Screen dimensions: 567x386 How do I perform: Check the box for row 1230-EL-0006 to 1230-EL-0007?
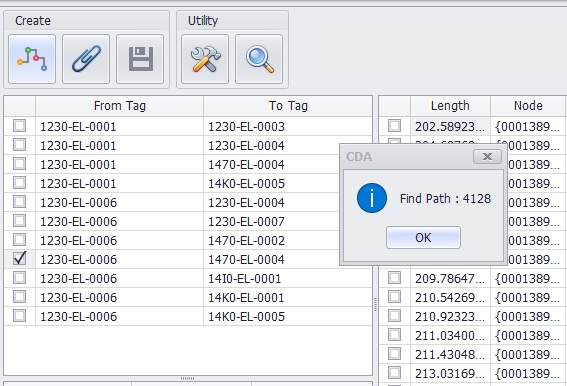pos(20,221)
